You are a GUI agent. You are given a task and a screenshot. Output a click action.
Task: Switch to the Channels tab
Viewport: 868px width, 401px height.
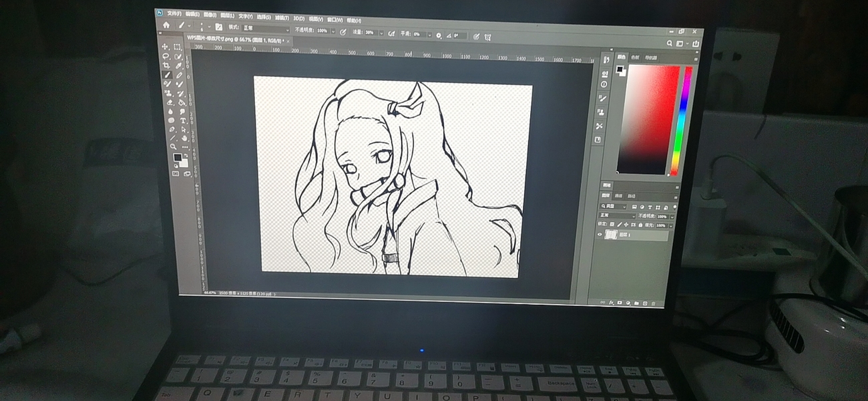(618, 196)
